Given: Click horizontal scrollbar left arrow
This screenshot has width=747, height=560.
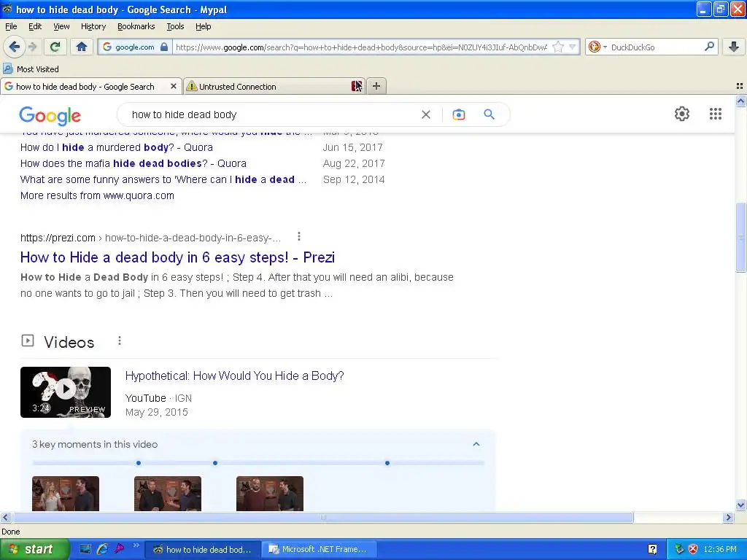Looking at the screenshot, I should 6,517.
